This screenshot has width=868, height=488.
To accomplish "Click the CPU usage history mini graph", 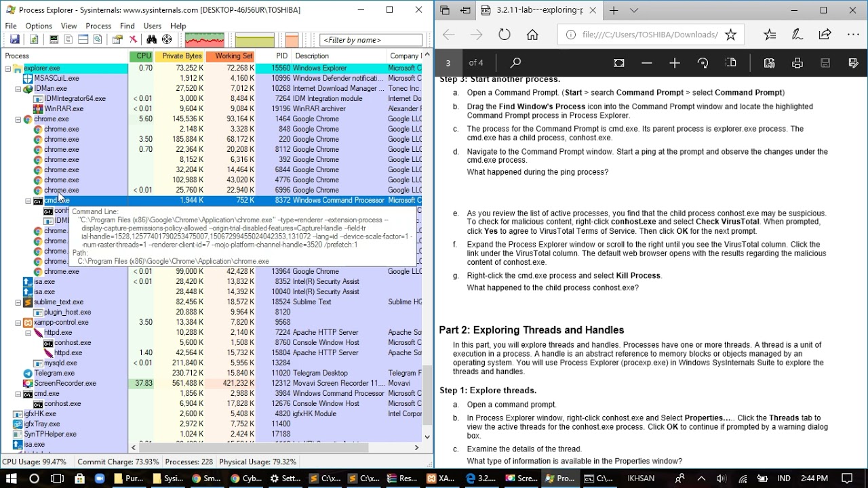I will pos(205,40).
